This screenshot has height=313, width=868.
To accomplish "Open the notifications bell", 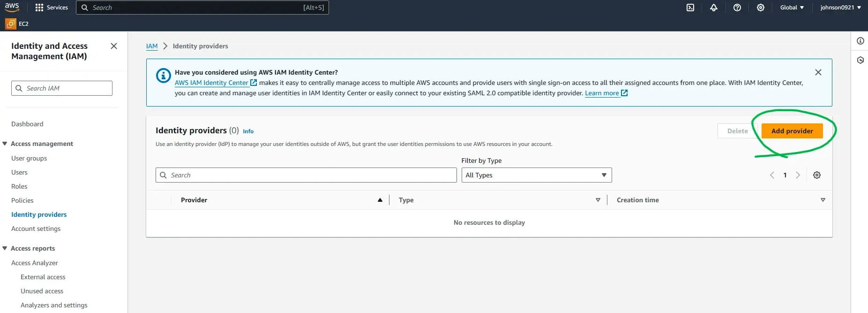I will (x=714, y=8).
